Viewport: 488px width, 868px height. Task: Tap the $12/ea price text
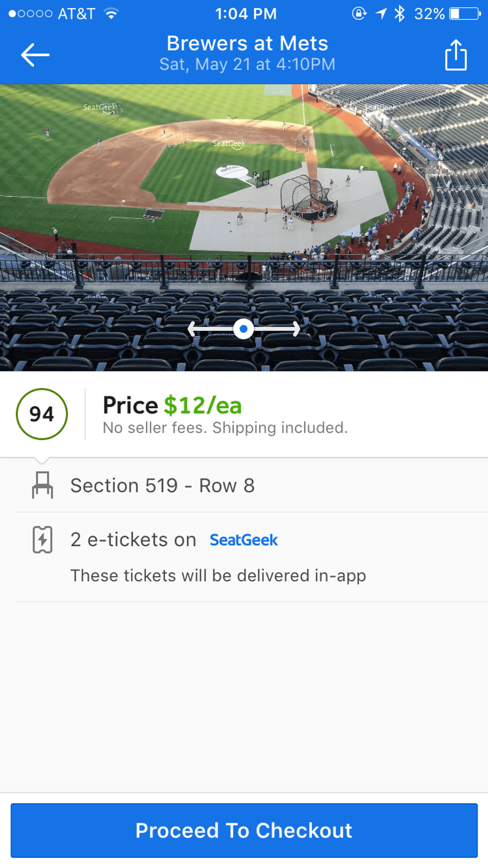click(203, 405)
